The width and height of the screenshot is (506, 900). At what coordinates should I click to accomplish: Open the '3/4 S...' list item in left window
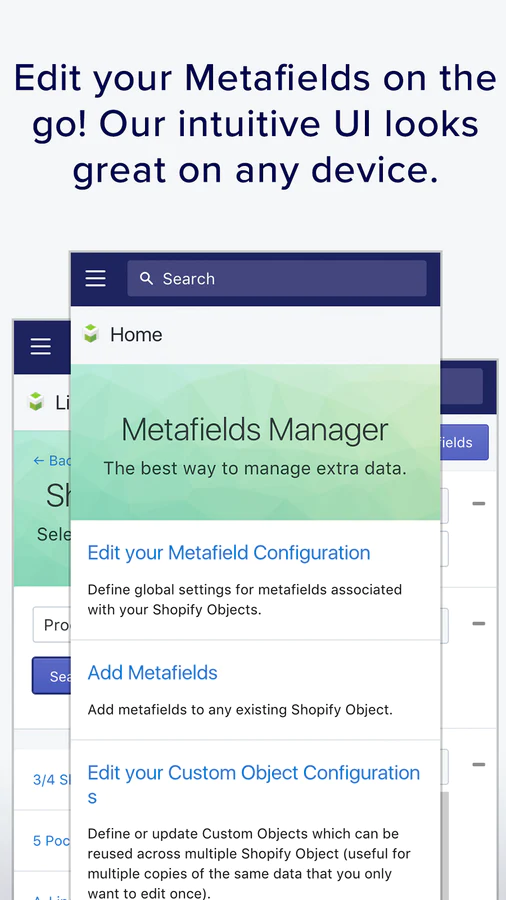coord(52,779)
